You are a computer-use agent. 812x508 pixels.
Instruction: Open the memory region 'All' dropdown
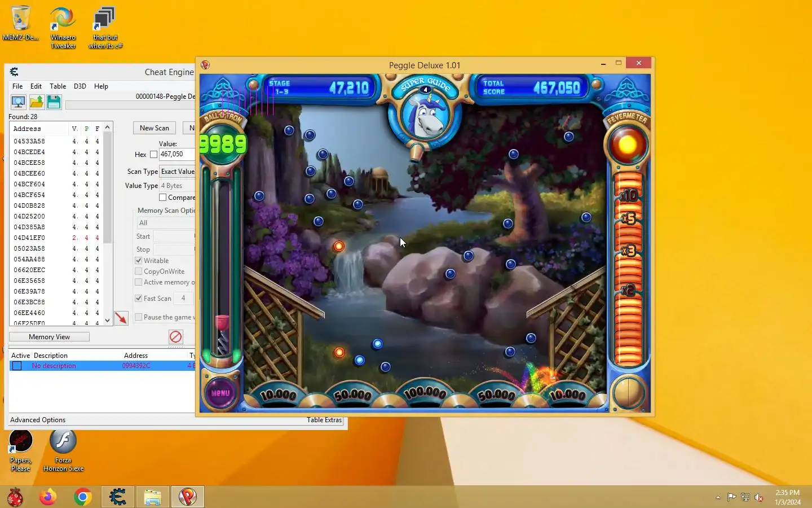[x=166, y=223]
